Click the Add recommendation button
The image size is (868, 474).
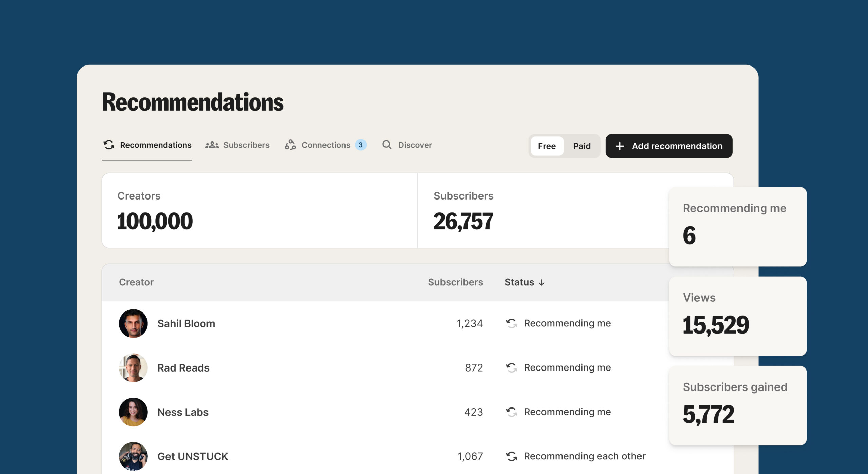point(669,146)
